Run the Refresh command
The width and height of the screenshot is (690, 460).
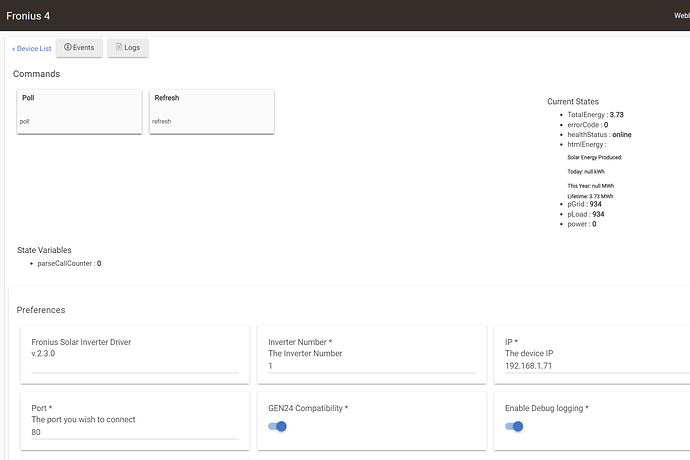click(x=212, y=111)
